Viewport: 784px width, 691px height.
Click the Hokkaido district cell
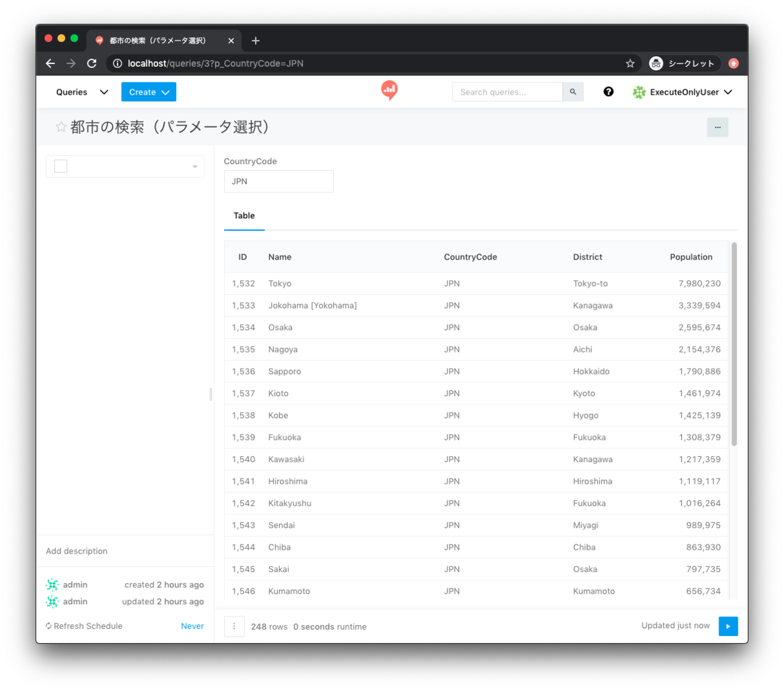[x=591, y=371]
